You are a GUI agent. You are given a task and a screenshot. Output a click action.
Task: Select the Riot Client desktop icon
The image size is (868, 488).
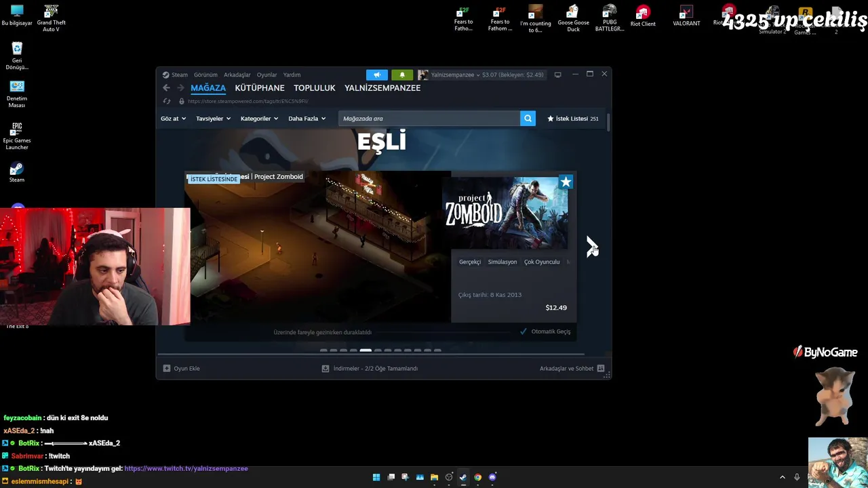tap(643, 17)
